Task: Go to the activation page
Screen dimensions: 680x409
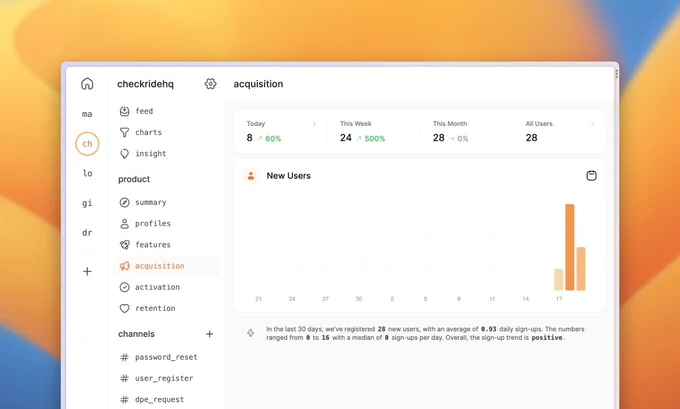Action: 167,287
